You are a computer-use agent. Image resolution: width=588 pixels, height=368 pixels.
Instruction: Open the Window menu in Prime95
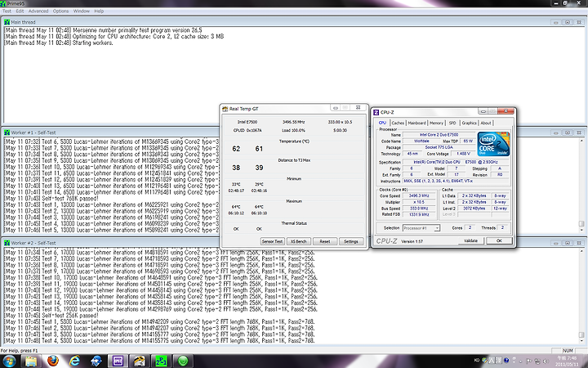pos(82,11)
